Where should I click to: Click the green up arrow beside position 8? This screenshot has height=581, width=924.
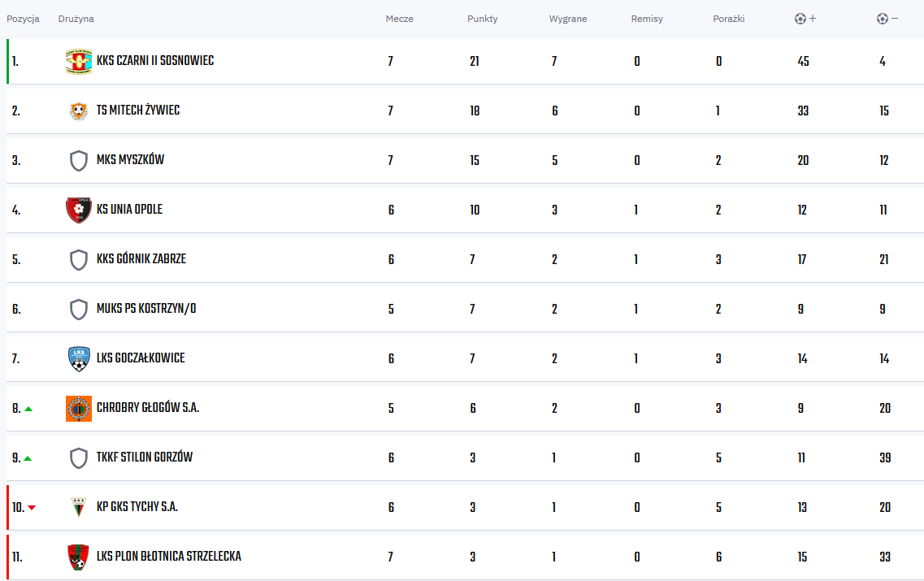point(28,409)
